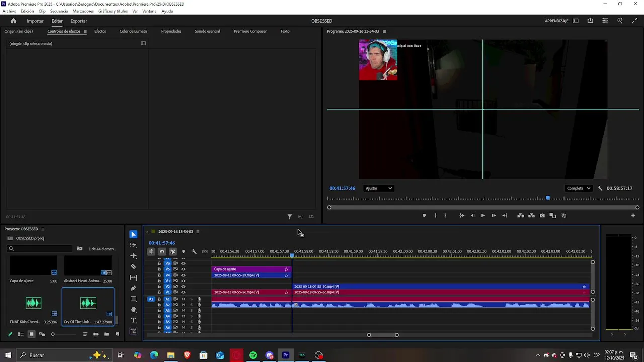Switch to the Importar workspace
This screenshot has height=362, width=644.
point(35,21)
